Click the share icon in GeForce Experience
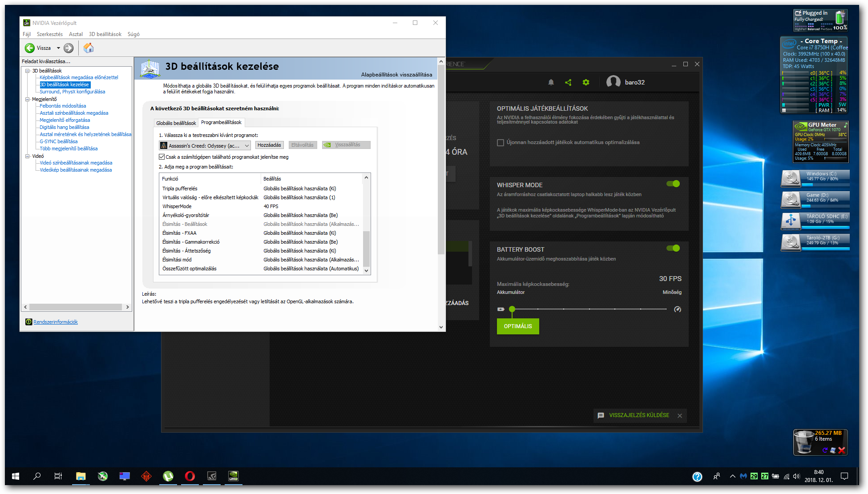868x494 pixels. pos(568,82)
